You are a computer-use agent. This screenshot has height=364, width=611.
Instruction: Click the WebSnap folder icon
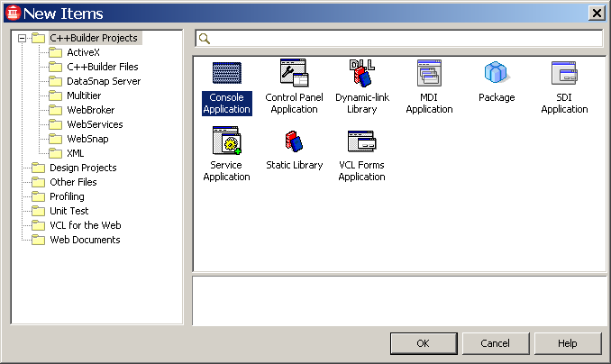click(x=55, y=139)
